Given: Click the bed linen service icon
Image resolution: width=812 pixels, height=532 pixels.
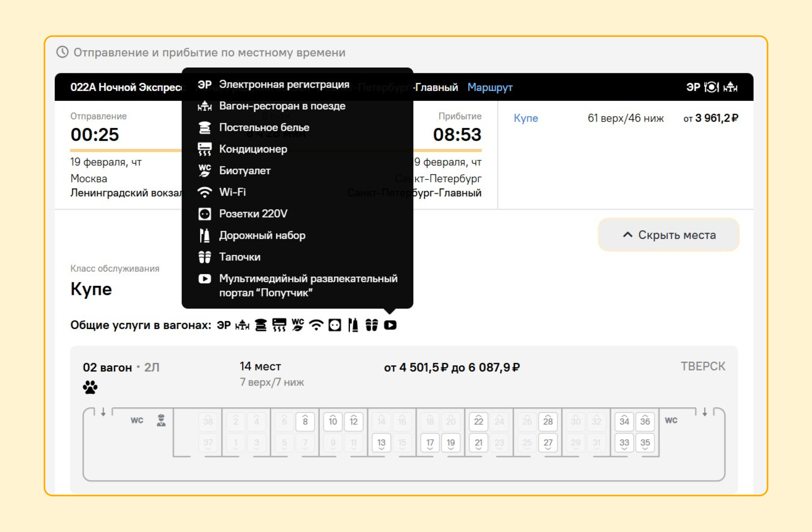Looking at the screenshot, I should (261, 325).
